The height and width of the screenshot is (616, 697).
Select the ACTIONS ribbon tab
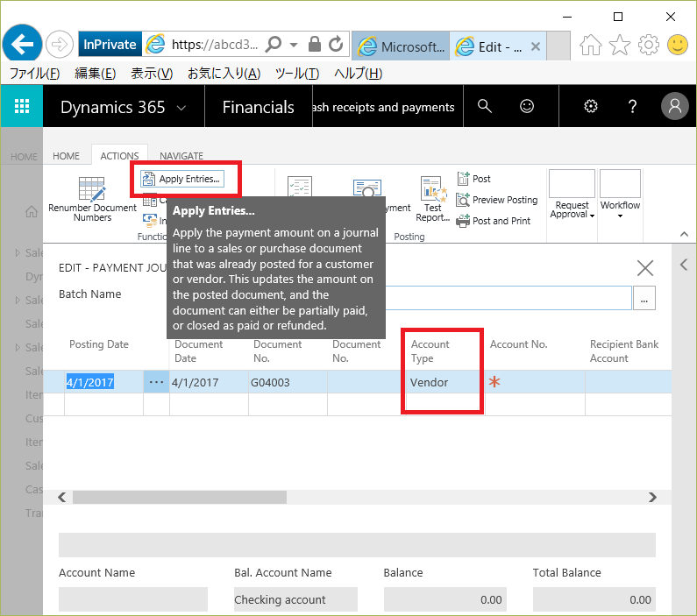pos(119,156)
